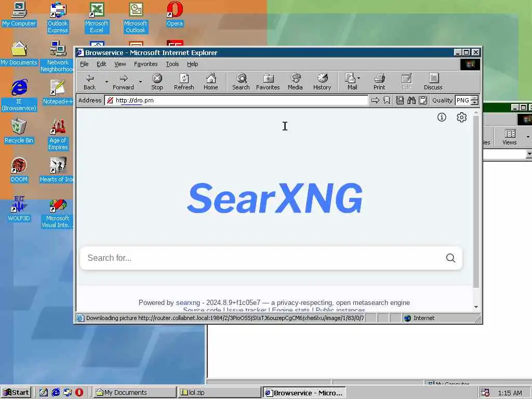Open the Media toolbar panel
532x399 pixels.
click(295, 82)
